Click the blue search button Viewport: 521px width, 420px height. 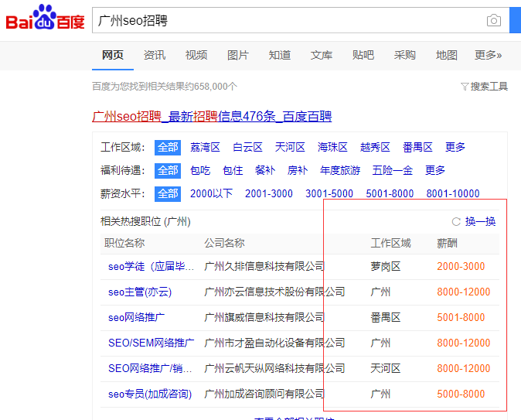point(515,21)
